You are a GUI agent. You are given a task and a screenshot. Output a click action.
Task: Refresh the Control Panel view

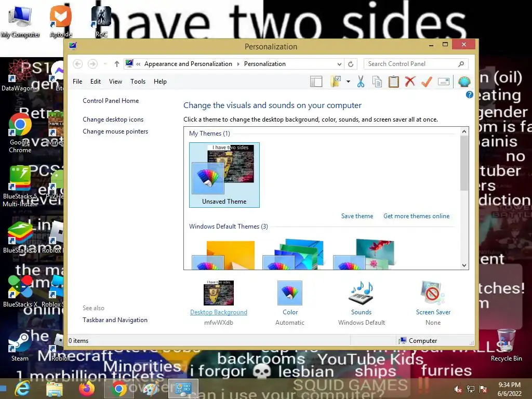pyautogui.click(x=351, y=64)
